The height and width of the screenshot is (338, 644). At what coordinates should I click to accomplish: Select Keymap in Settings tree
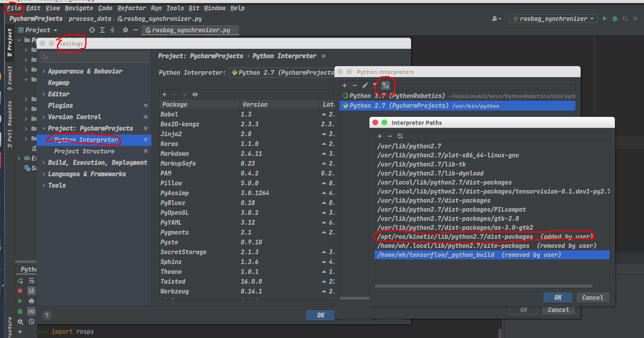(x=59, y=83)
